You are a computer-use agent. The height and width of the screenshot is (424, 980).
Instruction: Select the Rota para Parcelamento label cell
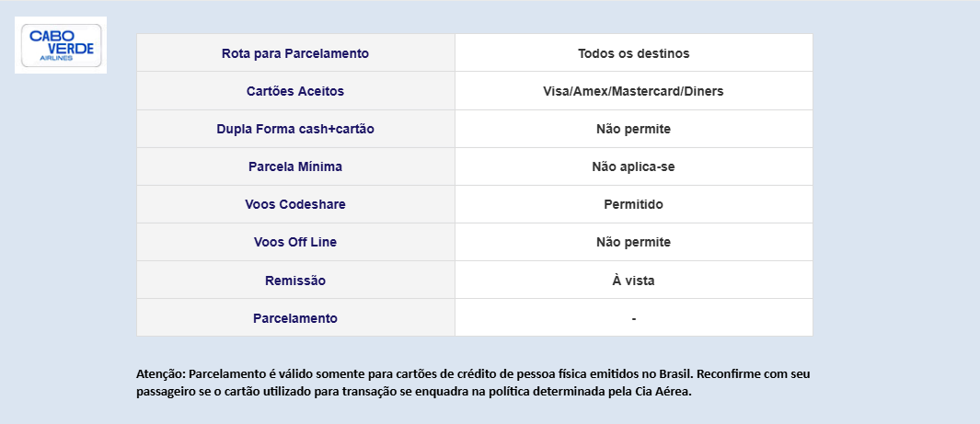click(x=295, y=53)
